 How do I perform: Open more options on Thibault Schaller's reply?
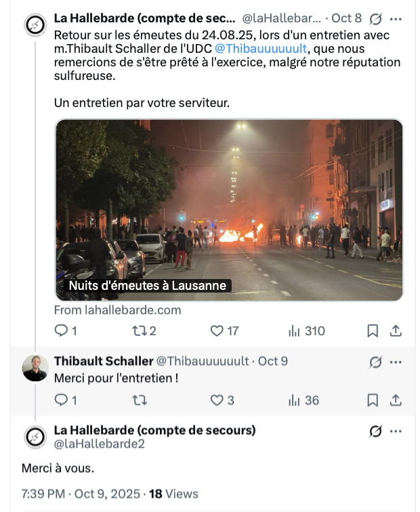(x=396, y=361)
